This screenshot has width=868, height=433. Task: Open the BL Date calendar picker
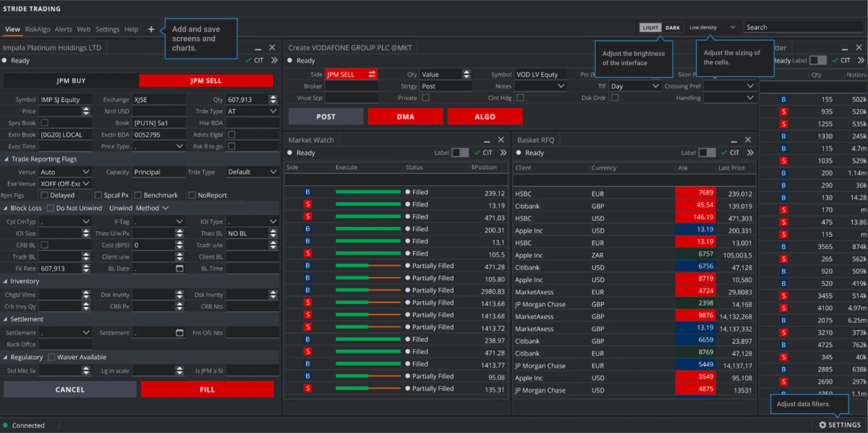[179, 268]
